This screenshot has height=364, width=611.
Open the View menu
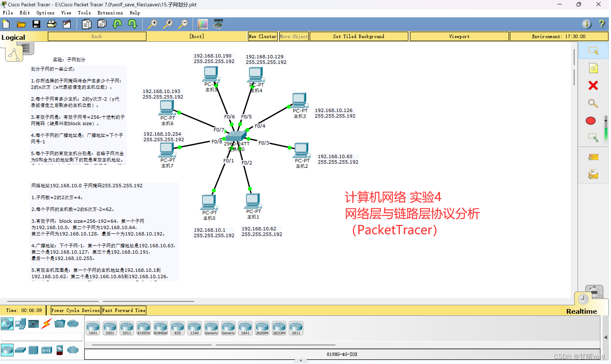[66, 13]
